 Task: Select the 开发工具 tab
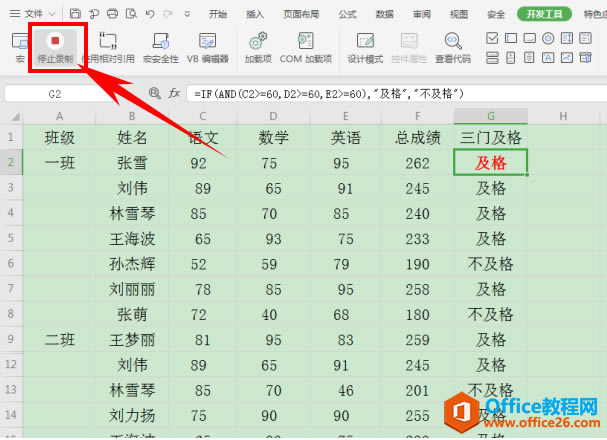pos(544,14)
